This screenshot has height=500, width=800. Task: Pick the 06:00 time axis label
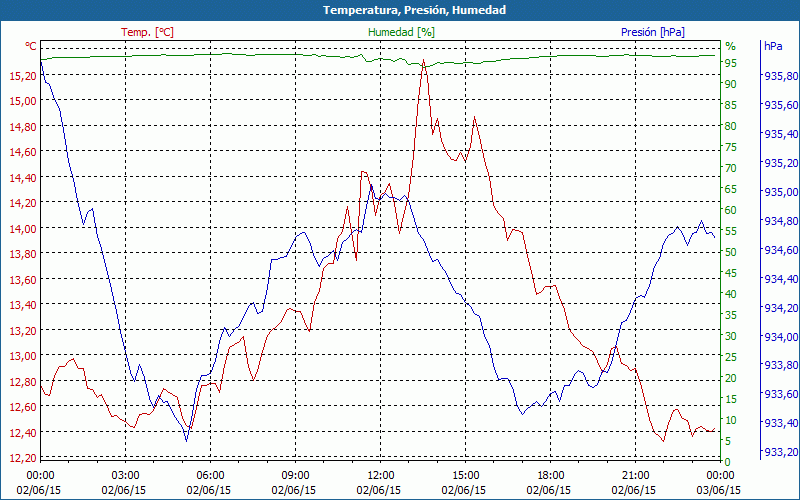click(x=210, y=475)
